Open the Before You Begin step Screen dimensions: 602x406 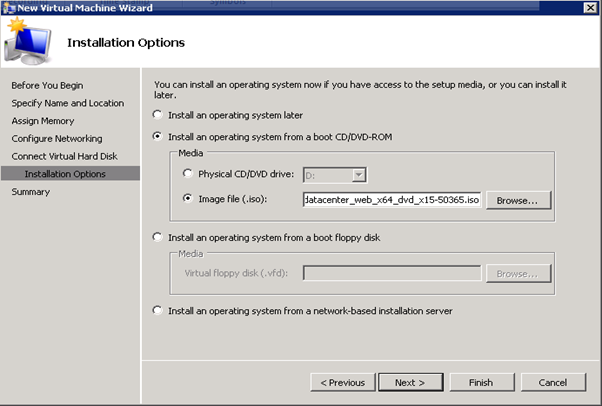(x=47, y=85)
